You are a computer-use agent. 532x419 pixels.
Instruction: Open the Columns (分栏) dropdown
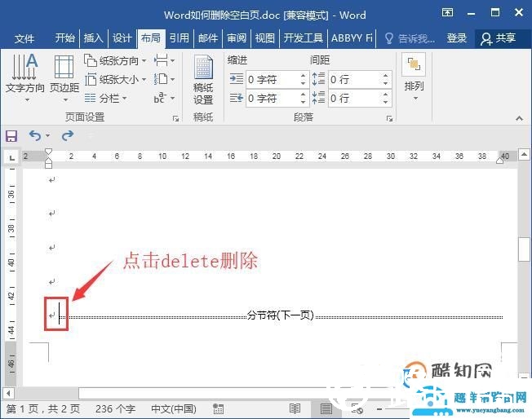(106, 99)
